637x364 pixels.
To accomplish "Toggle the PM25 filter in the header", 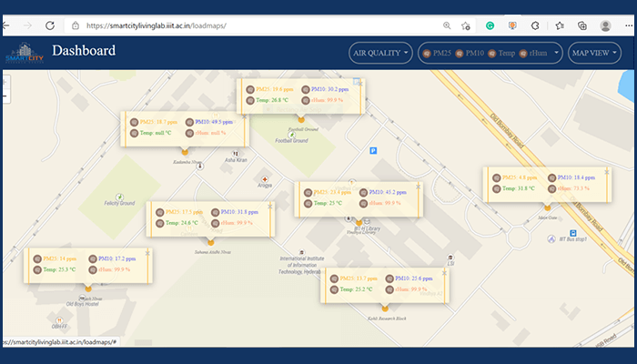I will click(x=438, y=54).
